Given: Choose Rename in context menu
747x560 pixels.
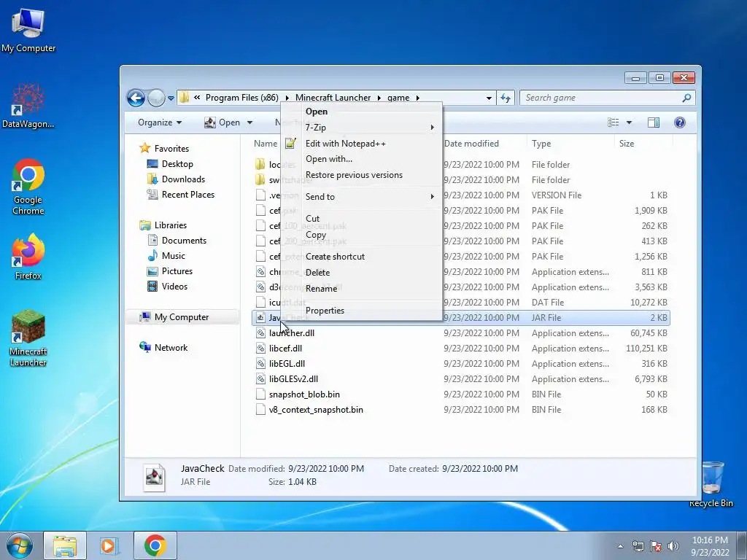Looking at the screenshot, I should pyautogui.click(x=362, y=289).
